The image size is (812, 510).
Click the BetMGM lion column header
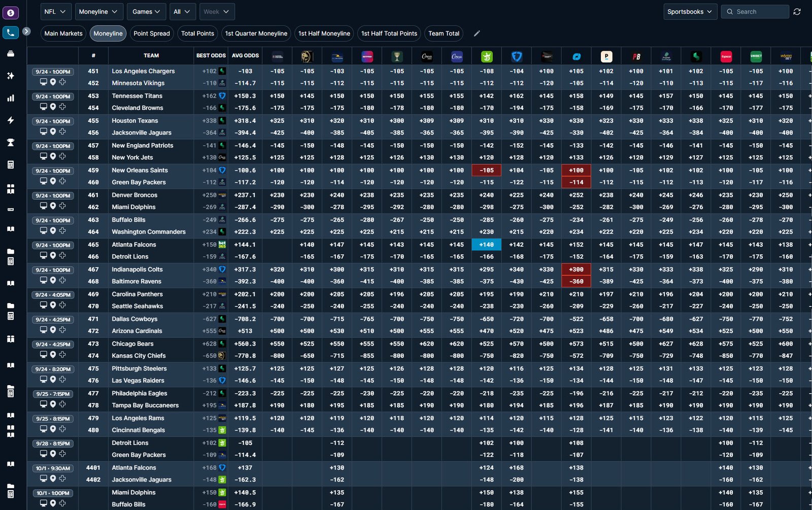tap(307, 56)
